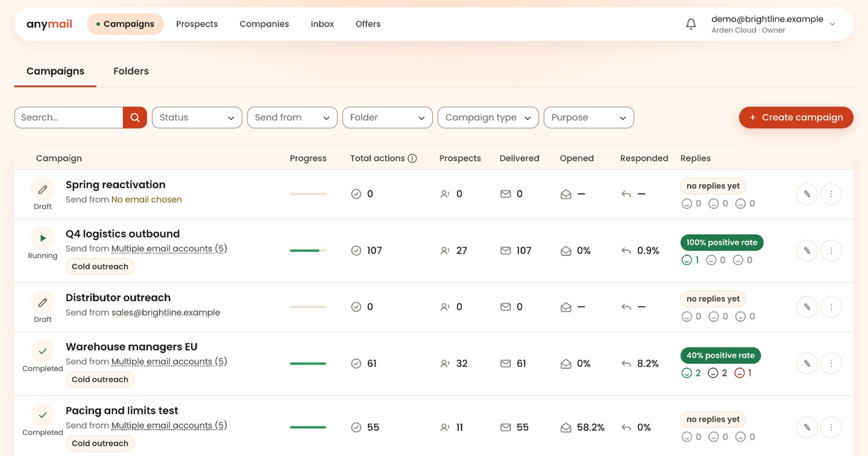
Task: Open the Offers navigation item
Action: click(x=368, y=24)
